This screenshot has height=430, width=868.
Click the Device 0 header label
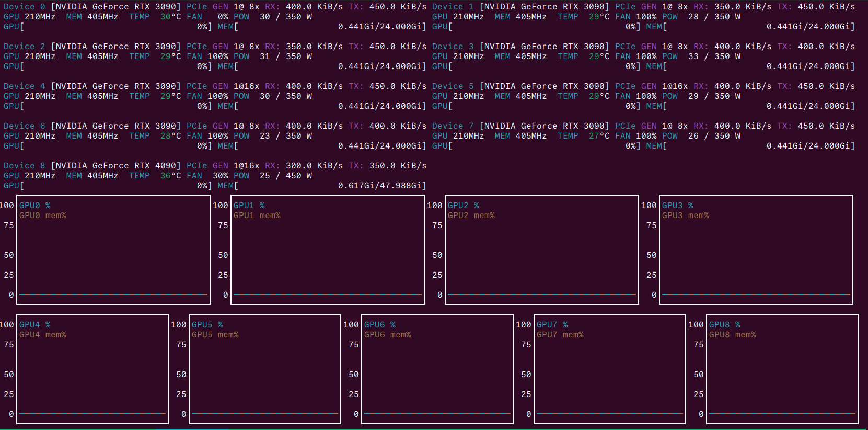click(x=24, y=7)
